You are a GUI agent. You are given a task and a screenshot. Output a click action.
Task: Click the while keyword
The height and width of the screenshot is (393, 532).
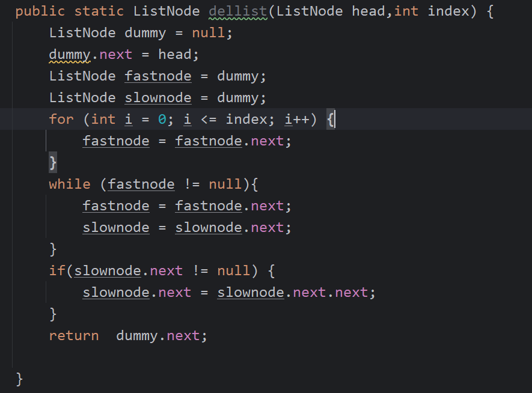click(70, 184)
